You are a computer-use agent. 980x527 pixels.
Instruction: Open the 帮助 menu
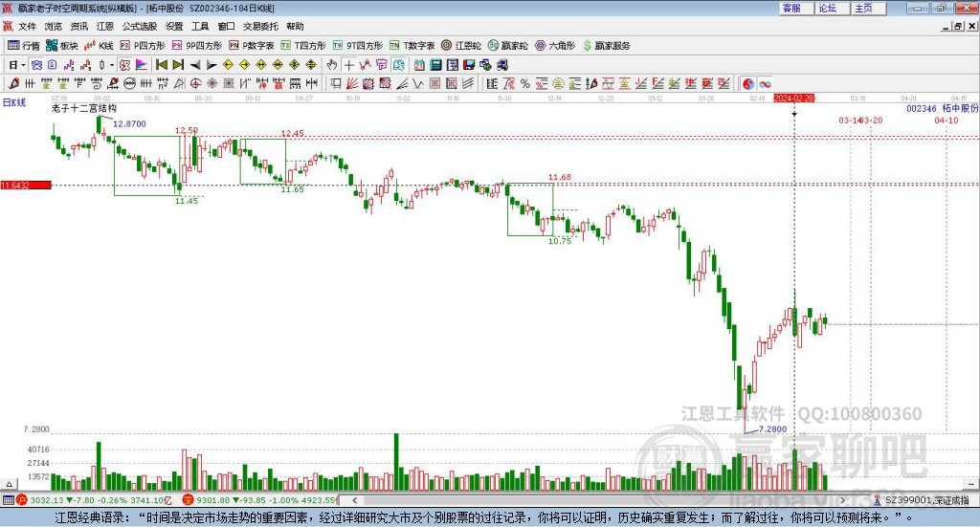tap(295, 26)
